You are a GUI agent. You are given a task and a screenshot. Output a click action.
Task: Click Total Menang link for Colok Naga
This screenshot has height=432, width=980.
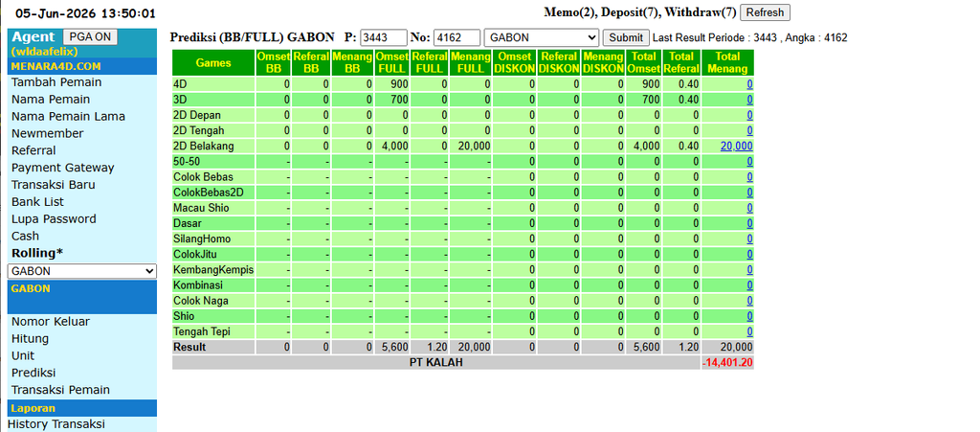coord(749,301)
